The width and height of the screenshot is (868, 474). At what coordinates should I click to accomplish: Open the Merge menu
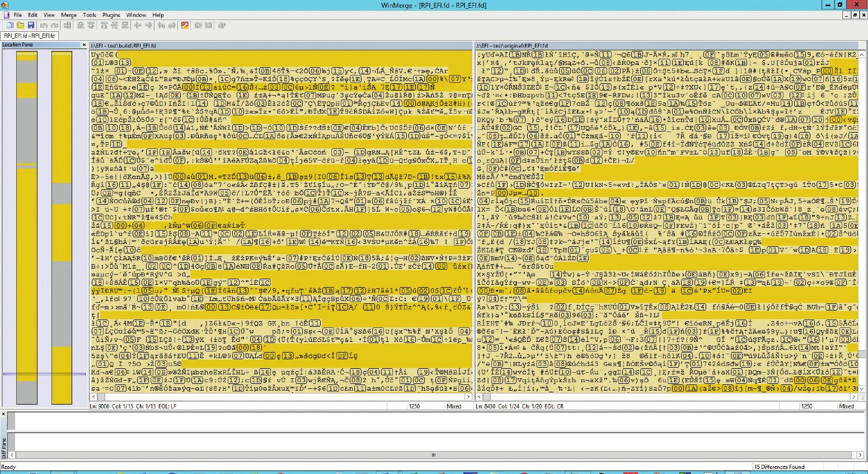tap(69, 15)
